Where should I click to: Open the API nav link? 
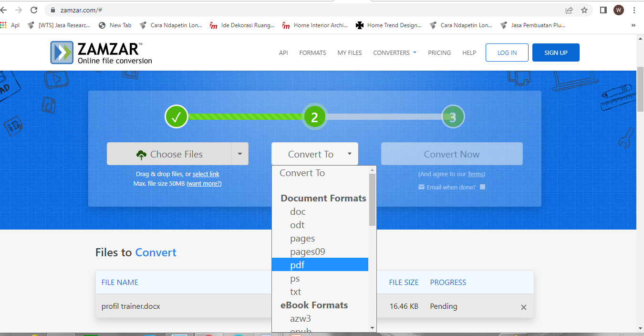pyautogui.click(x=283, y=52)
